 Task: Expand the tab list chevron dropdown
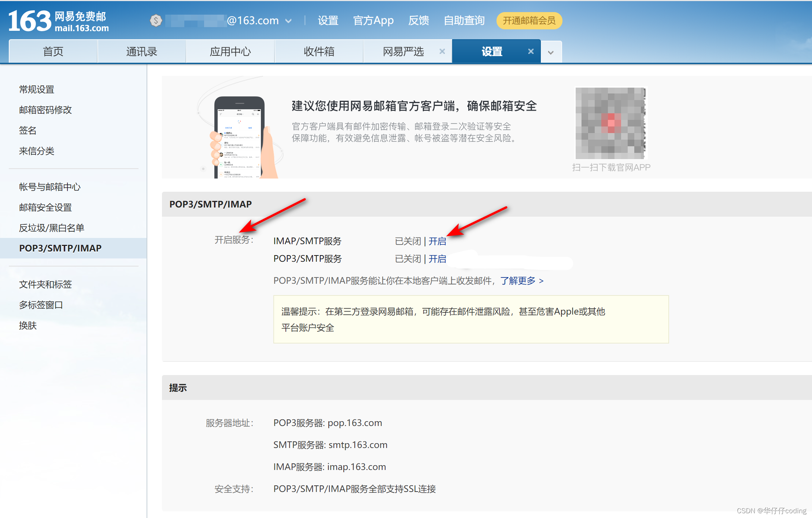551,52
